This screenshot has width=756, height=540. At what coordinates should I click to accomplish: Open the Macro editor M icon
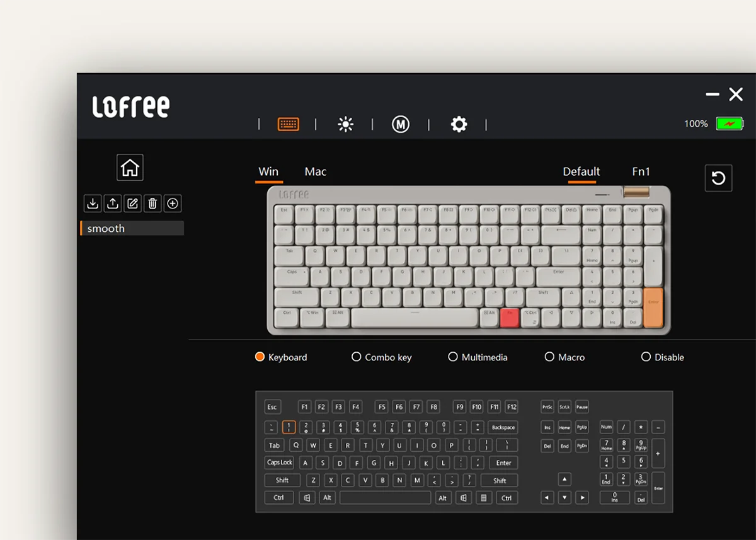pyautogui.click(x=401, y=124)
